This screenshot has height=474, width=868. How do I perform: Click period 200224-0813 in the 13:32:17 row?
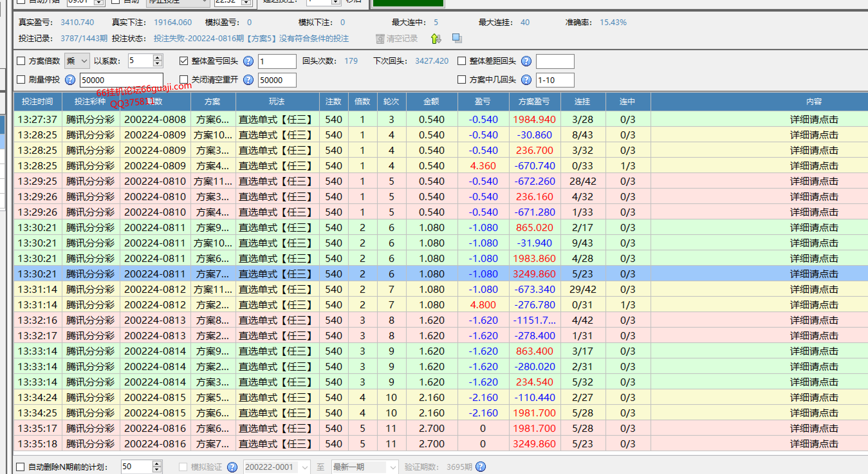(x=155, y=336)
